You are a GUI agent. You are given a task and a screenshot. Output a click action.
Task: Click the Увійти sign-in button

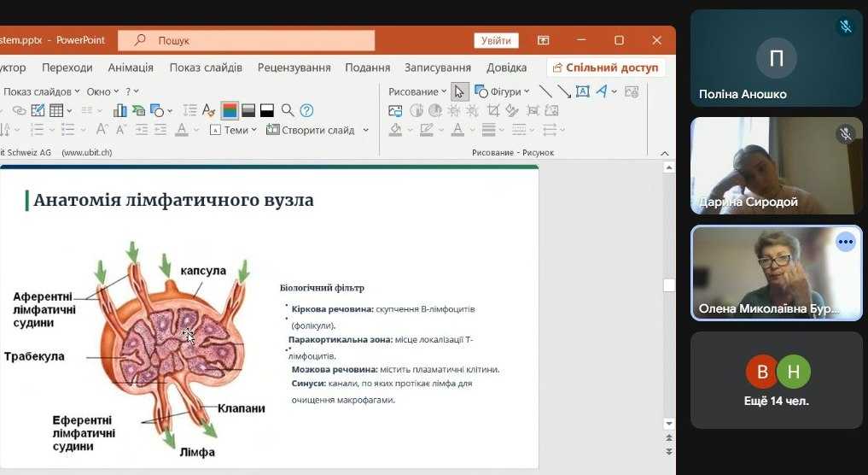496,40
